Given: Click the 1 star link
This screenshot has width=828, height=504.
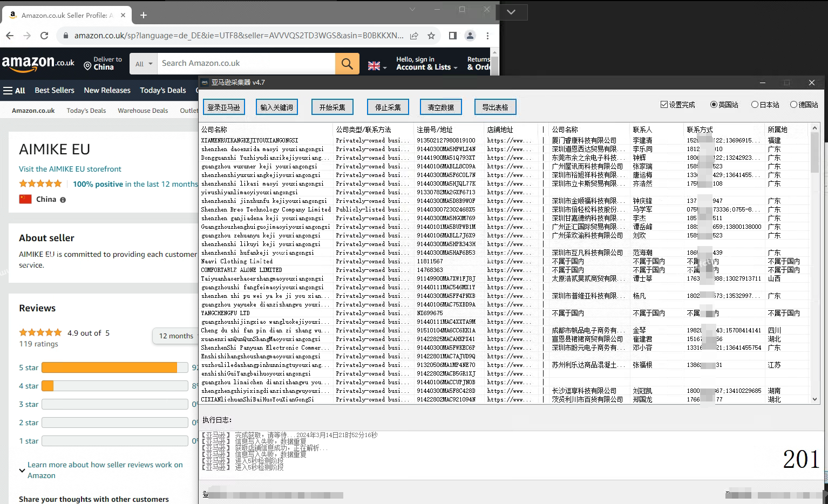Looking at the screenshot, I should [29, 441].
